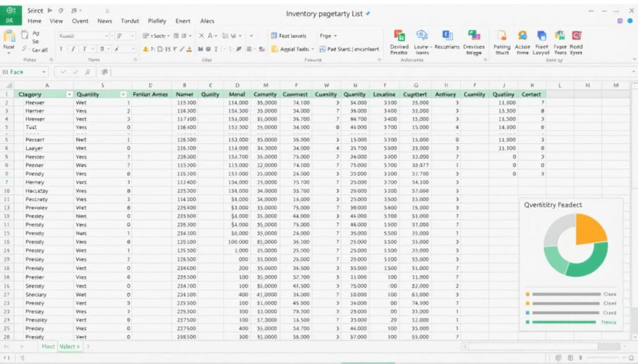This screenshot has height=364, width=638.
Task: Open the Face name box dropdown
Action: [44, 72]
